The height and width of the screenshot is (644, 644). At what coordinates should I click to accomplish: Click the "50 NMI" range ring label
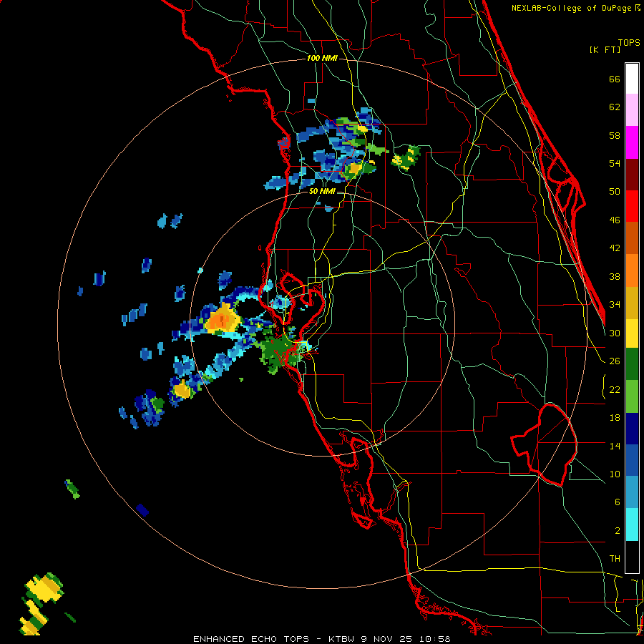[x=322, y=191]
